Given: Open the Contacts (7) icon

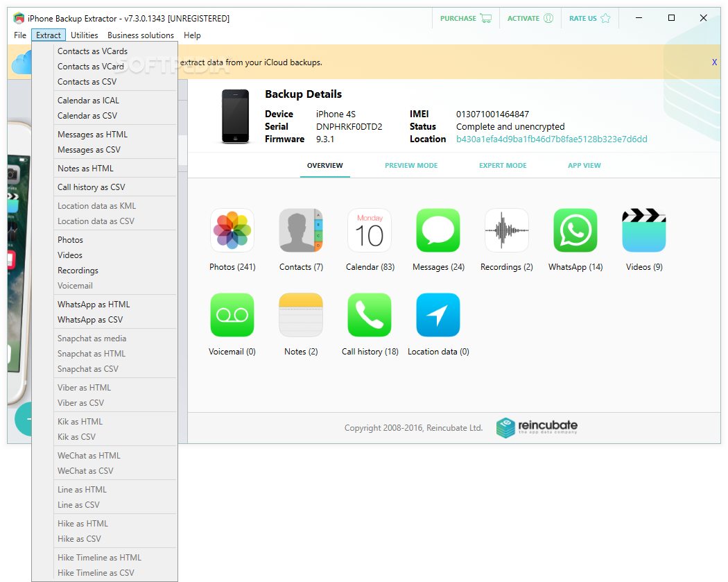Looking at the screenshot, I should (x=301, y=230).
